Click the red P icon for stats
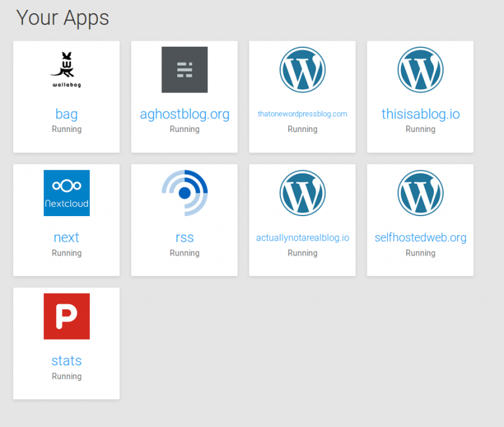The height and width of the screenshot is (427, 504). click(x=66, y=317)
